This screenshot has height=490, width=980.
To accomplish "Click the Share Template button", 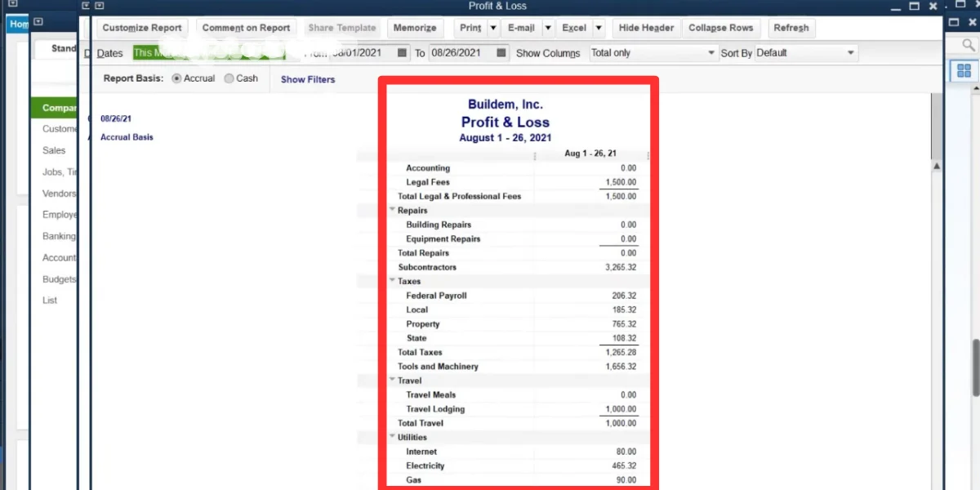I will pyautogui.click(x=341, y=28).
